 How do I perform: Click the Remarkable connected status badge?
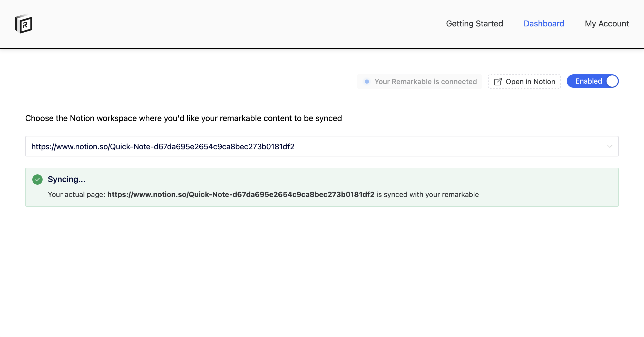coord(419,82)
